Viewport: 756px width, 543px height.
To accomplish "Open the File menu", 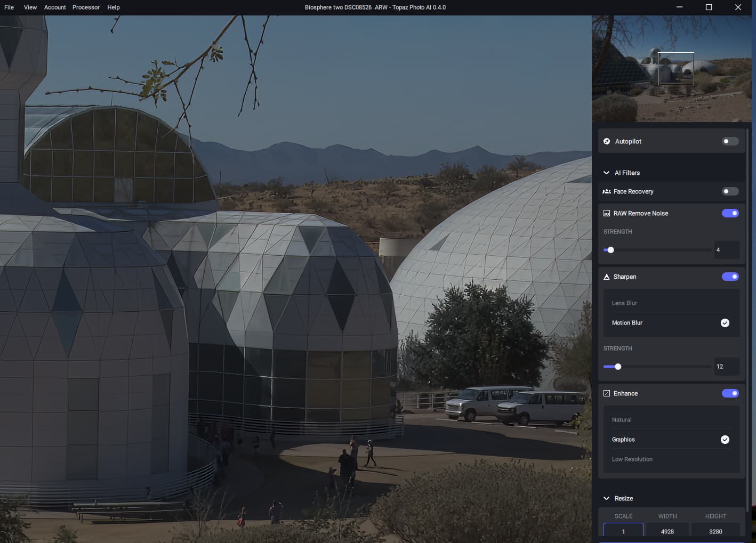I will point(9,7).
